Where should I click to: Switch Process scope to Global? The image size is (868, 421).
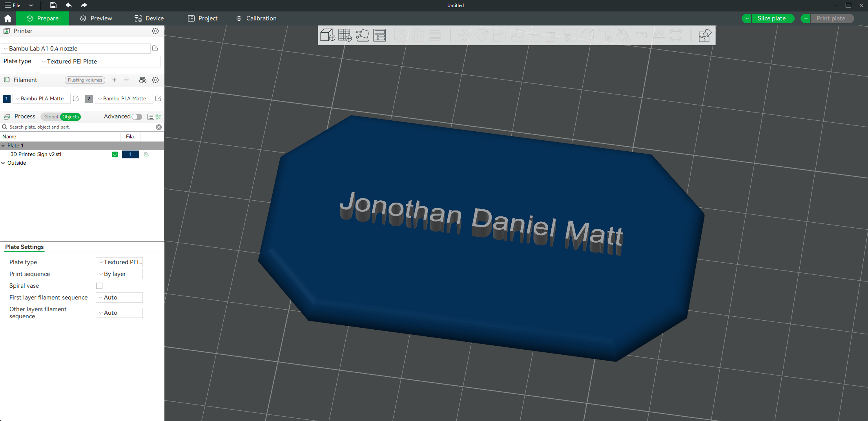coord(51,117)
